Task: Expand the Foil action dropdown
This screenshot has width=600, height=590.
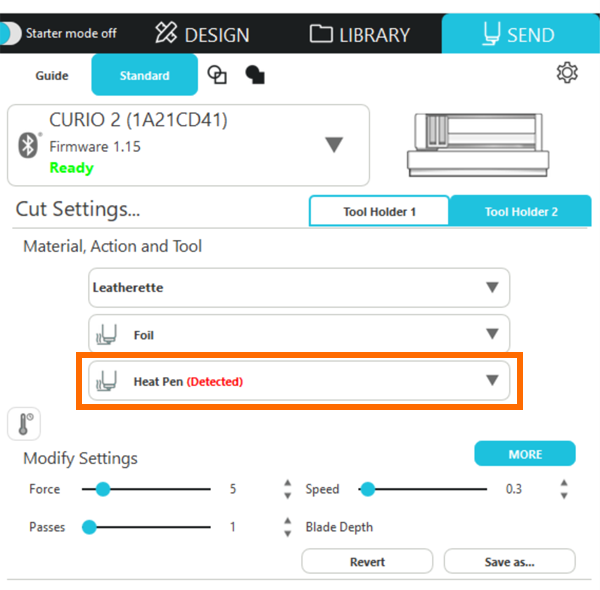Action: (491, 334)
